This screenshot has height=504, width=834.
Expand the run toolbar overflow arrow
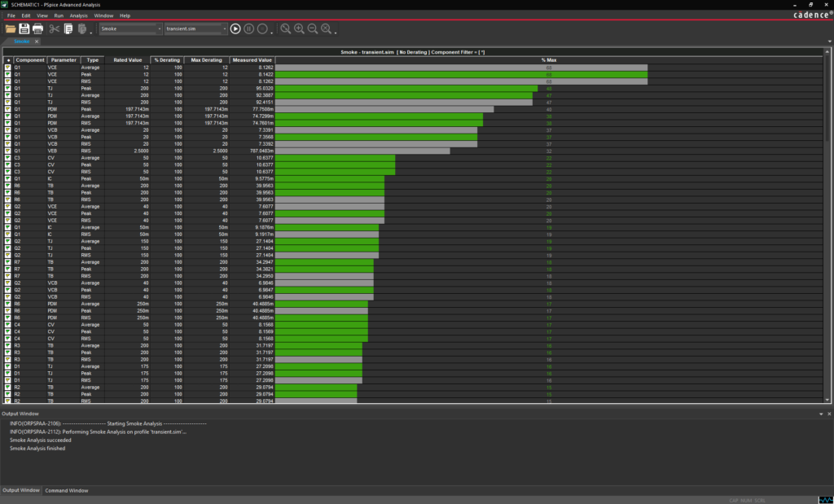click(x=272, y=33)
